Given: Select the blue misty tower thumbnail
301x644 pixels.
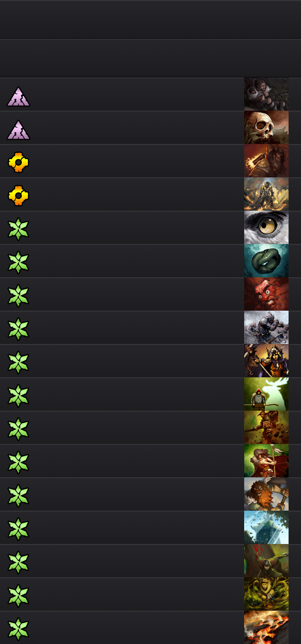Looking at the screenshot, I should (x=266, y=528).
